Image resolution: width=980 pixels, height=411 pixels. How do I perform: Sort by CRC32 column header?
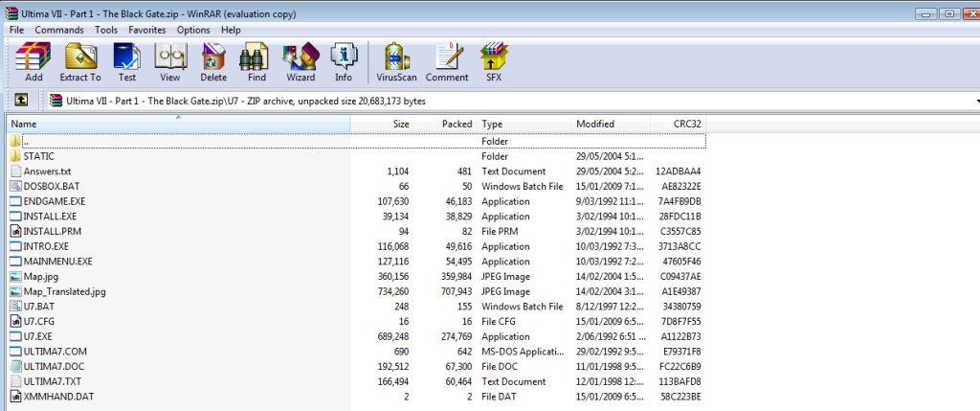(679, 124)
